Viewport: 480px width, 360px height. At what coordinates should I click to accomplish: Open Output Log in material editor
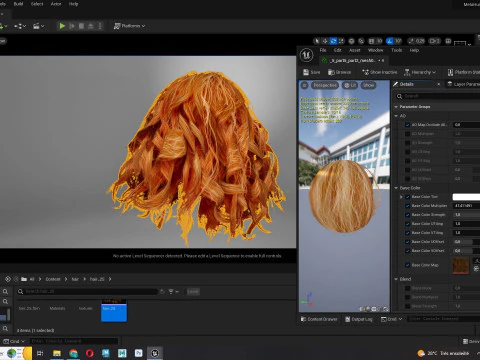point(359,319)
